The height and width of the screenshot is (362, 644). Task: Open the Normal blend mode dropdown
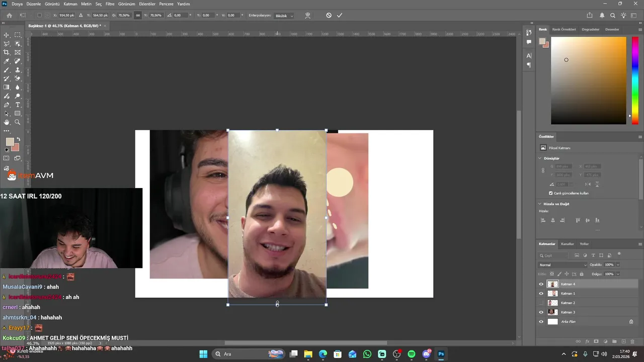(x=562, y=265)
